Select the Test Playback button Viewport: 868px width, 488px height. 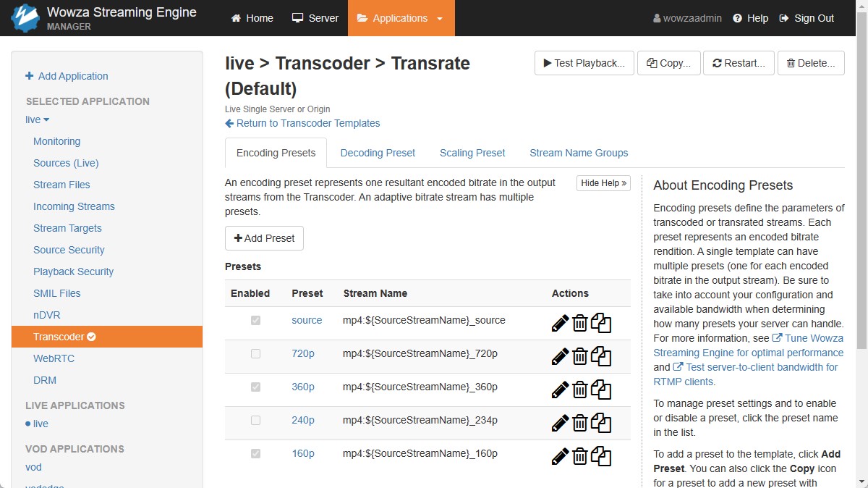(x=584, y=63)
